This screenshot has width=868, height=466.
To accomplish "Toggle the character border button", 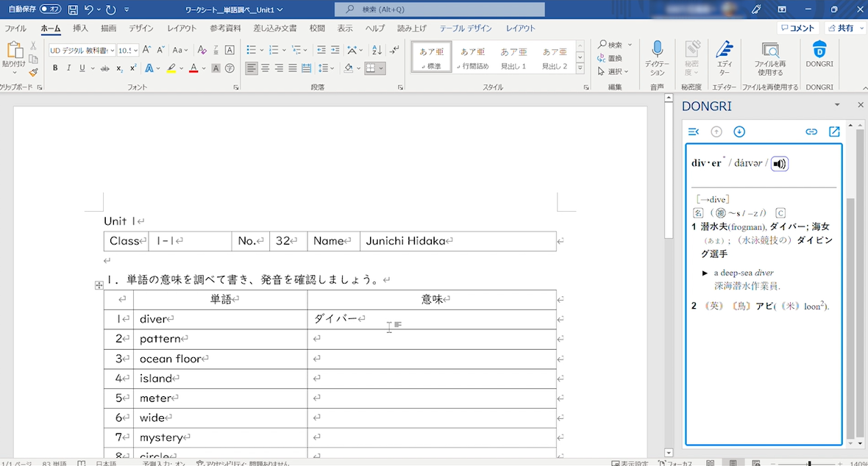I will coord(230,51).
